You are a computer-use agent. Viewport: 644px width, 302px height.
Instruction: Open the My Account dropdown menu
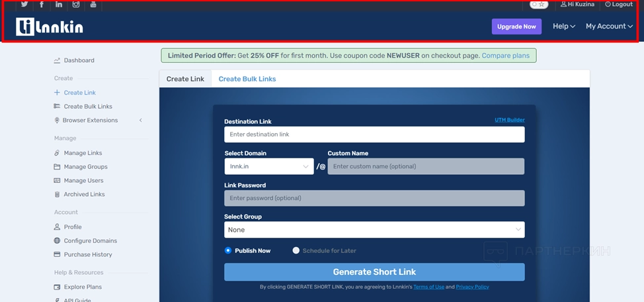pyautogui.click(x=609, y=26)
